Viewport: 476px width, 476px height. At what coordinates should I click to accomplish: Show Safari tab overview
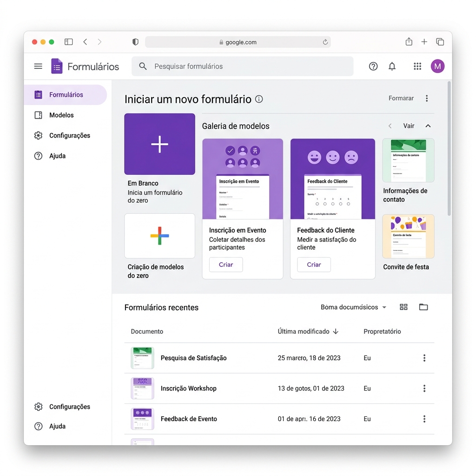(440, 42)
